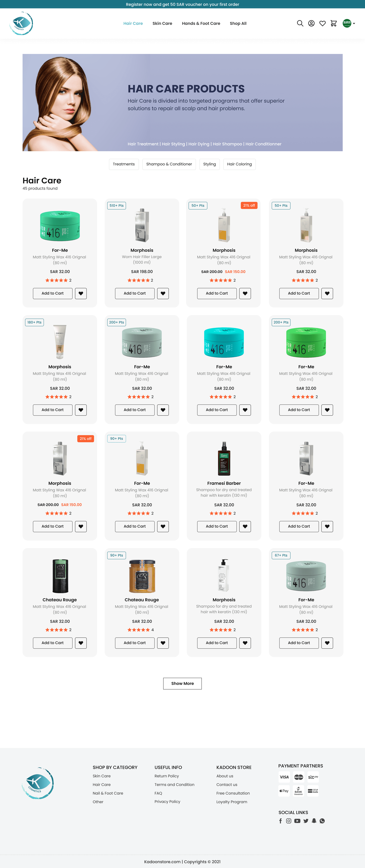Screen dimensions: 365x868
Task: Toggle wishlist heart on Chateau Rouge 90+ Pts product
Action: pyautogui.click(x=163, y=643)
